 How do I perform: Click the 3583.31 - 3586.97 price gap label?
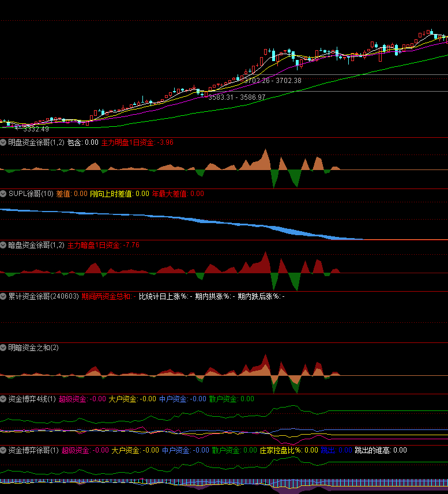coord(236,97)
